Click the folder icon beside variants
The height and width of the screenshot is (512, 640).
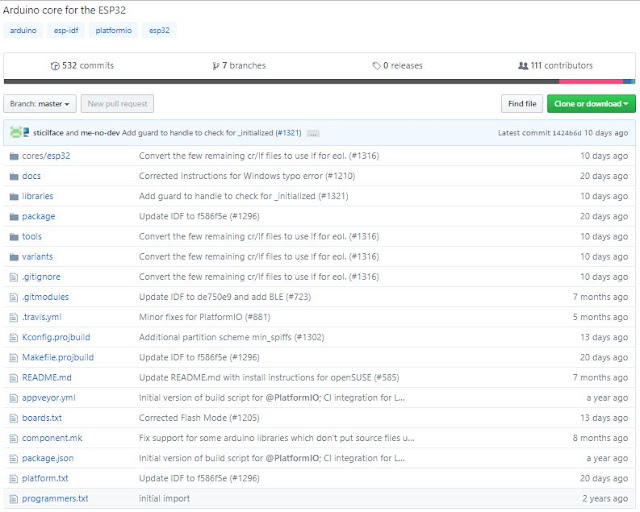14,257
